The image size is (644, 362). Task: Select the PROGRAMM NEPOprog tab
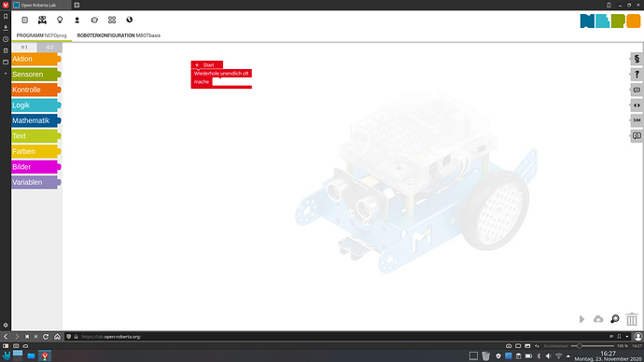(x=41, y=35)
